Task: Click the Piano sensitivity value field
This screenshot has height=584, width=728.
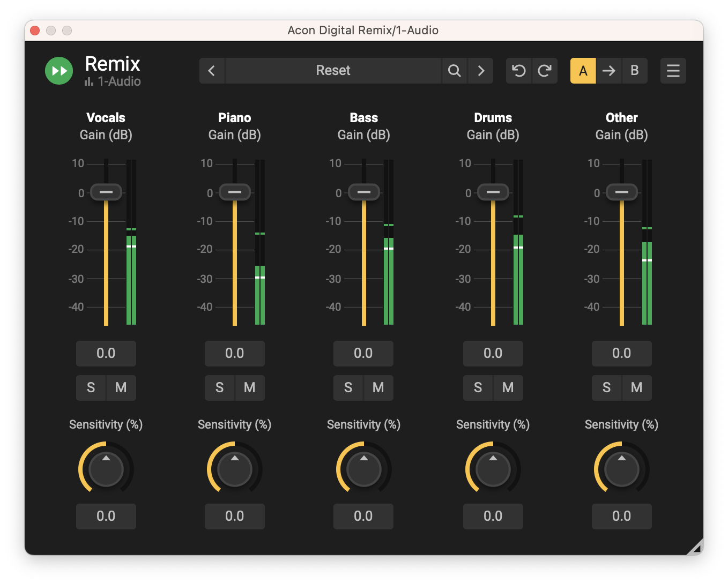Action: point(234,516)
